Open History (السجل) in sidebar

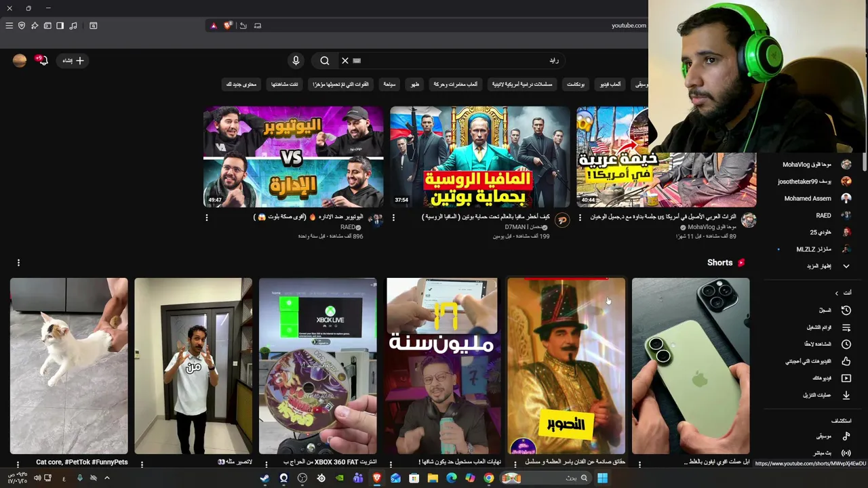[x=814, y=310]
